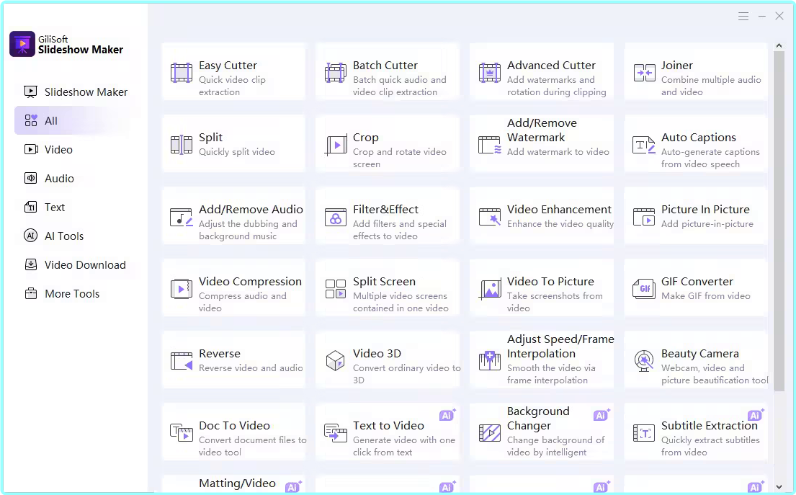Click the GiliSoft Slideshow Maker logo
Image resolution: width=796 pixels, height=495 pixels.
click(22, 44)
